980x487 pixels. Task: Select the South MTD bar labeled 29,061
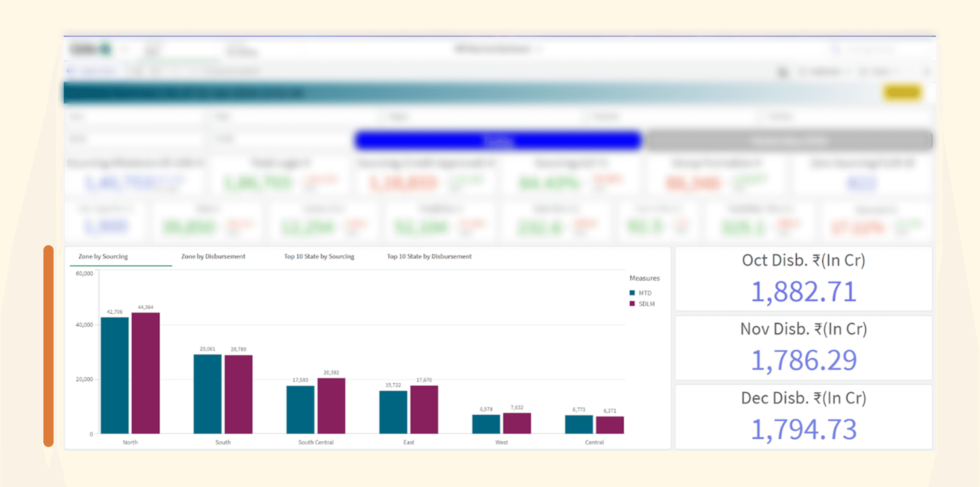(207, 394)
